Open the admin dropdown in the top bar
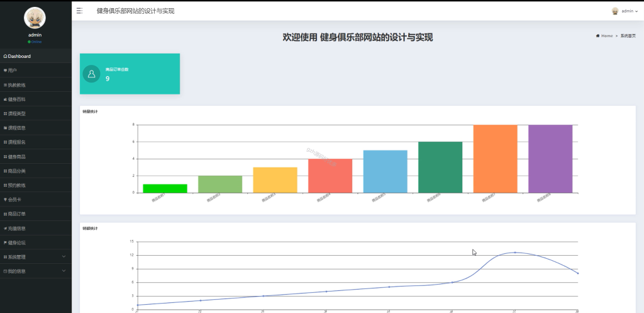 (630, 11)
